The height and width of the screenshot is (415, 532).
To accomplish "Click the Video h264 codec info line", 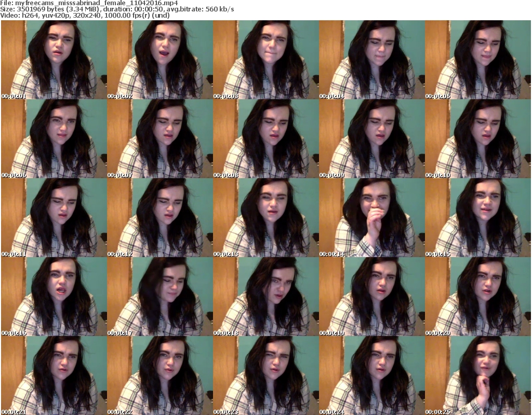I will [x=85, y=16].
